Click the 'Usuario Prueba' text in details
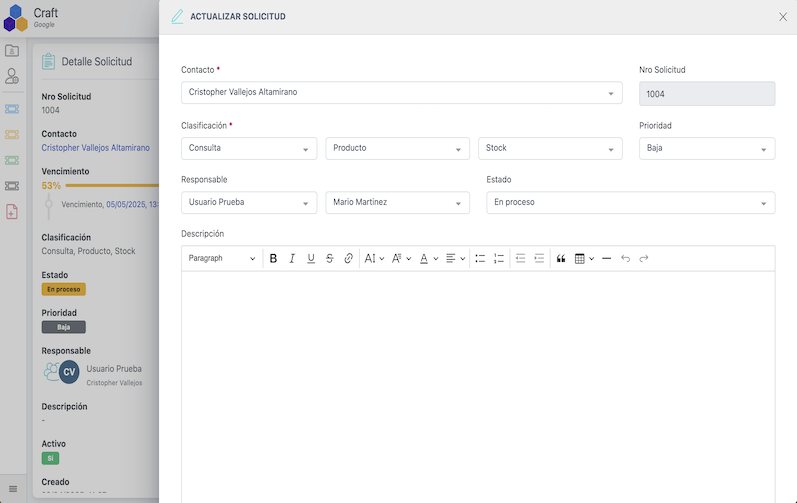797x503 pixels. pos(114,369)
